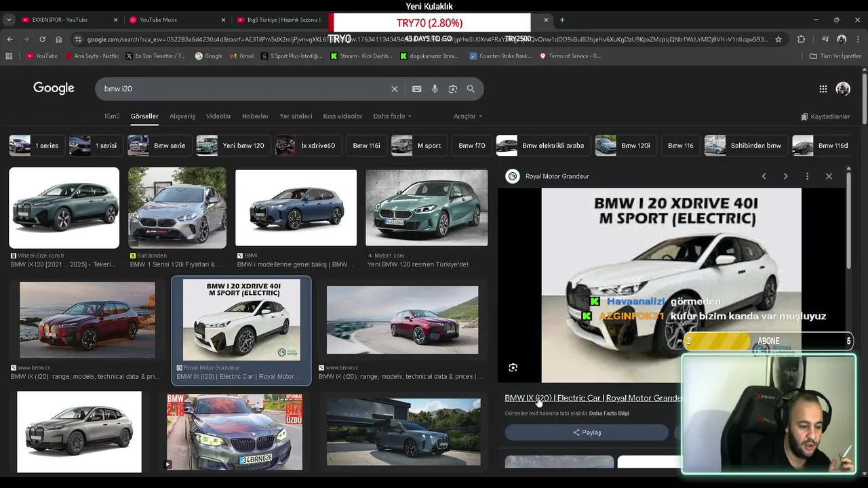Screen dimensions: 868x488
Task: Filter by the Ix xdrive60 chip
Action: (x=307, y=146)
